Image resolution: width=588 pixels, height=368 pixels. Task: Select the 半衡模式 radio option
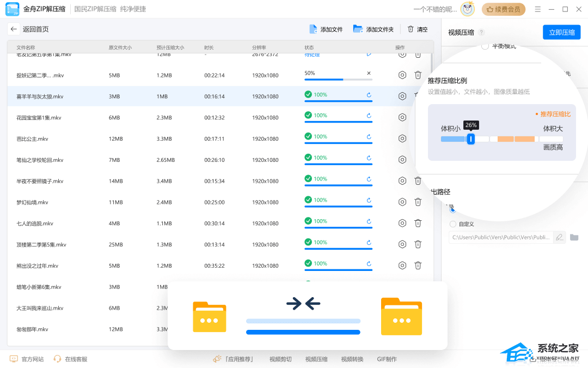coord(485,47)
